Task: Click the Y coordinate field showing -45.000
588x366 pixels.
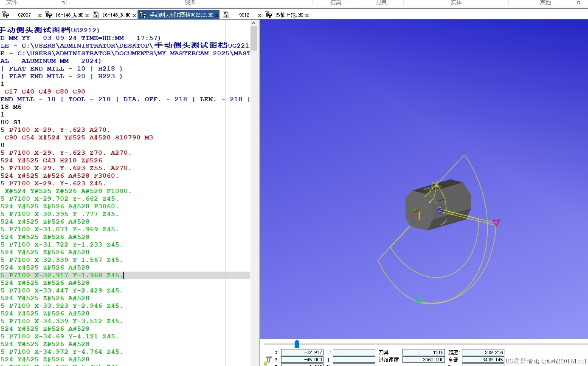Action: tap(302, 360)
